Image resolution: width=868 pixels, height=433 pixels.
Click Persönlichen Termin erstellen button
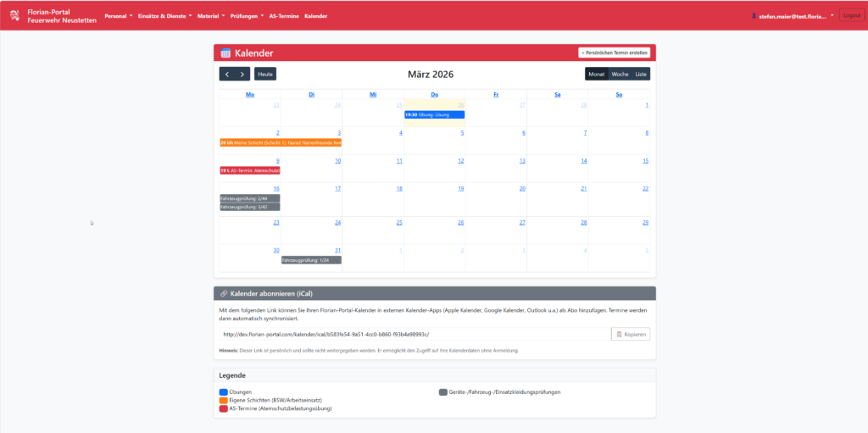pos(615,53)
